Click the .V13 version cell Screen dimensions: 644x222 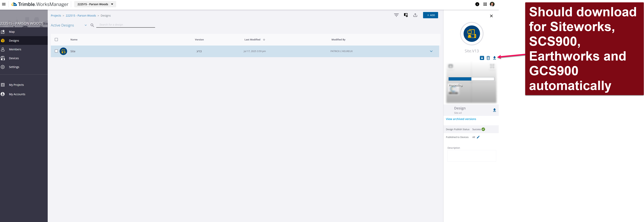[x=199, y=51]
